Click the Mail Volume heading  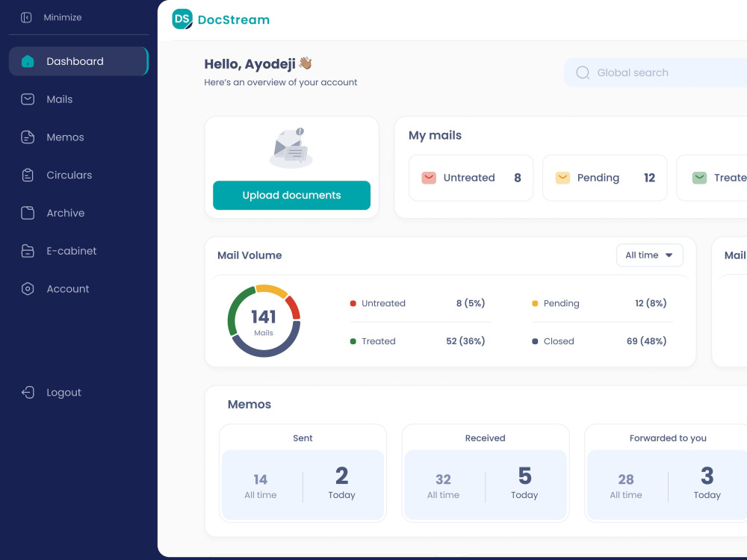(x=249, y=255)
